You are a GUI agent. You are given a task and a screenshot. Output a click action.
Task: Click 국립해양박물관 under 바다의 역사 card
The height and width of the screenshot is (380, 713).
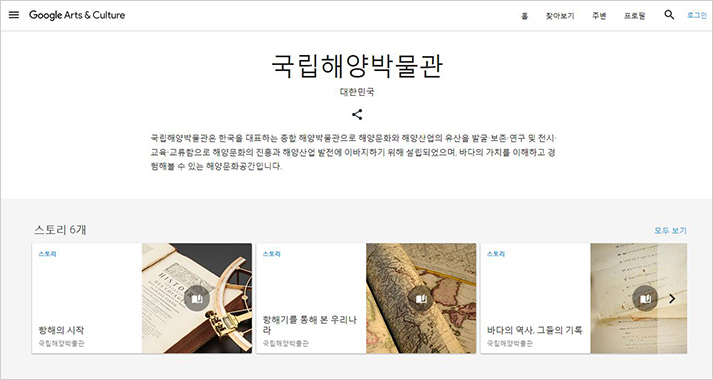coord(509,343)
